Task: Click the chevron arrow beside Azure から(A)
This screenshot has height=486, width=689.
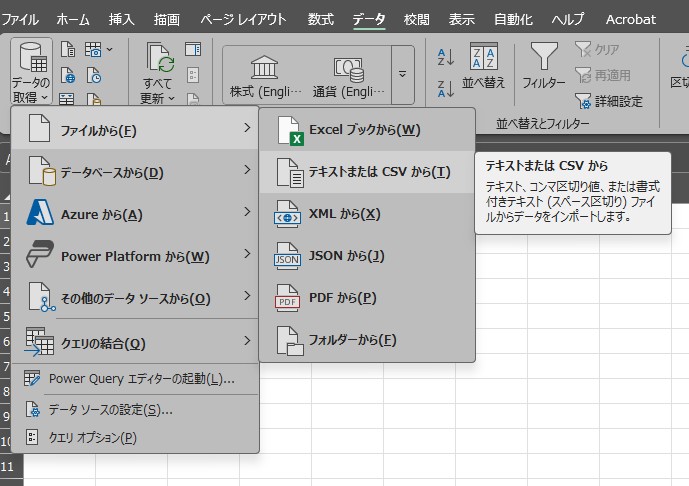Action: point(247,212)
